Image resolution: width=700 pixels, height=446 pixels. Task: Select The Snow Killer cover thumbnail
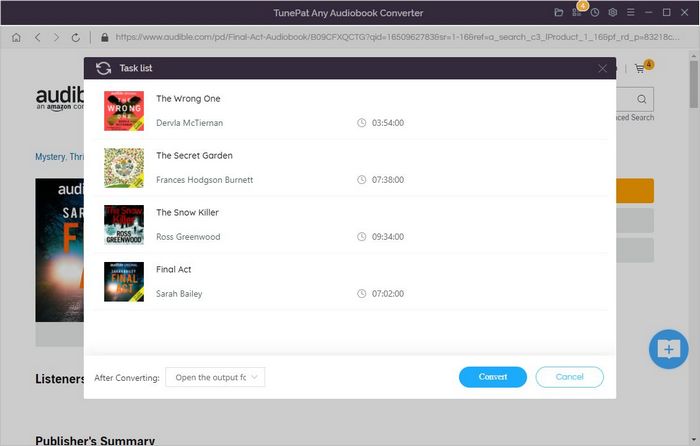click(124, 225)
